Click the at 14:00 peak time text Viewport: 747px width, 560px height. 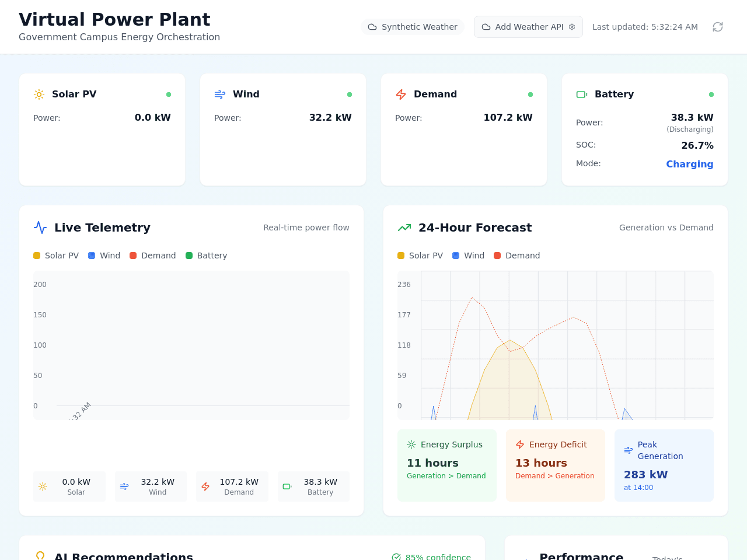(x=638, y=488)
